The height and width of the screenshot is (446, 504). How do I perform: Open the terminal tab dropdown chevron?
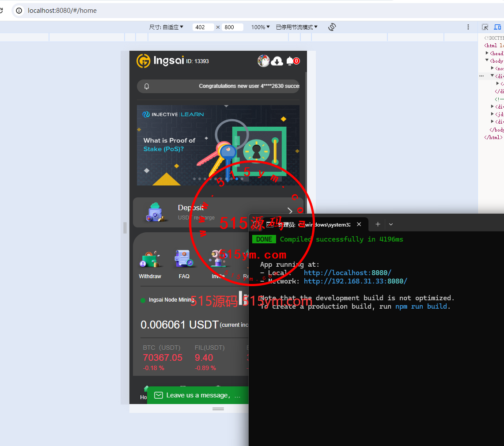pyautogui.click(x=391, y=224)
